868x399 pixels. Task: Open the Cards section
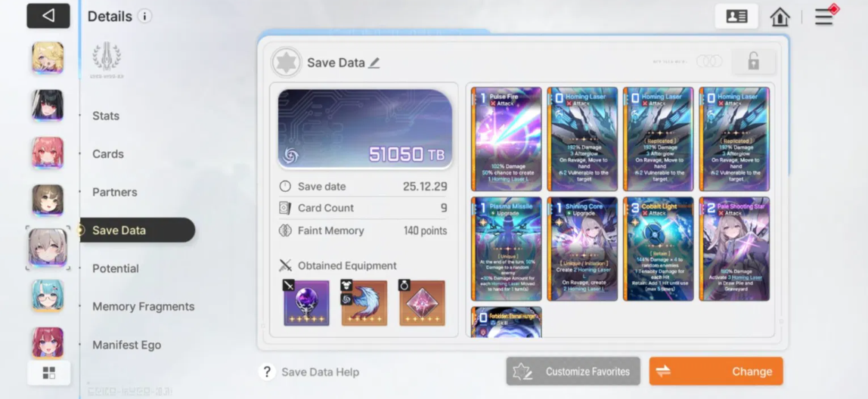[108, 154]
